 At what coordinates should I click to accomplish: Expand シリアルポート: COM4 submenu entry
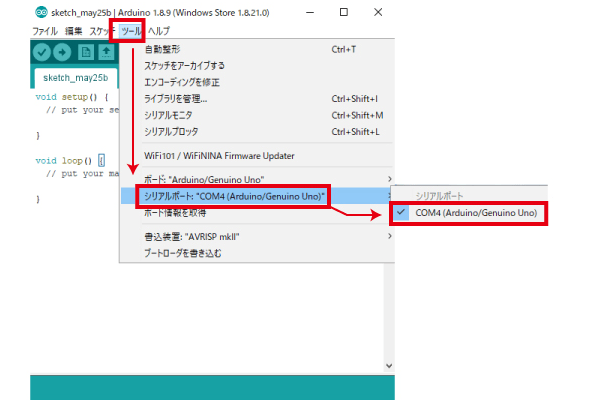click(257, 196)
